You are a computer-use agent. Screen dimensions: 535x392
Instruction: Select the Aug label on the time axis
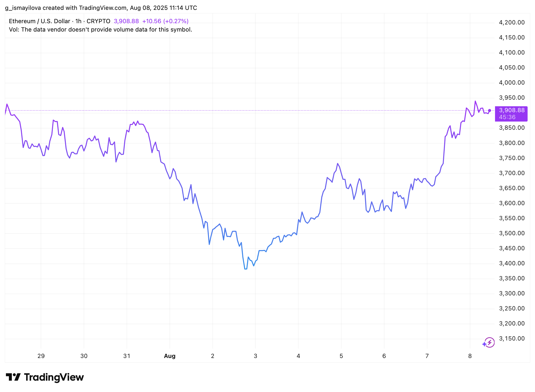[170, 356]
